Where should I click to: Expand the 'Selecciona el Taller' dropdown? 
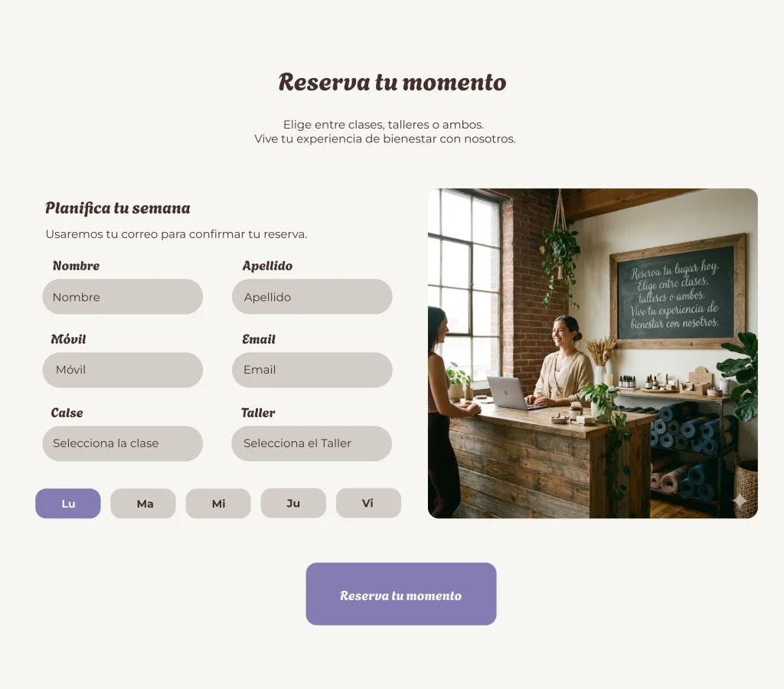(x=312, y=443)
